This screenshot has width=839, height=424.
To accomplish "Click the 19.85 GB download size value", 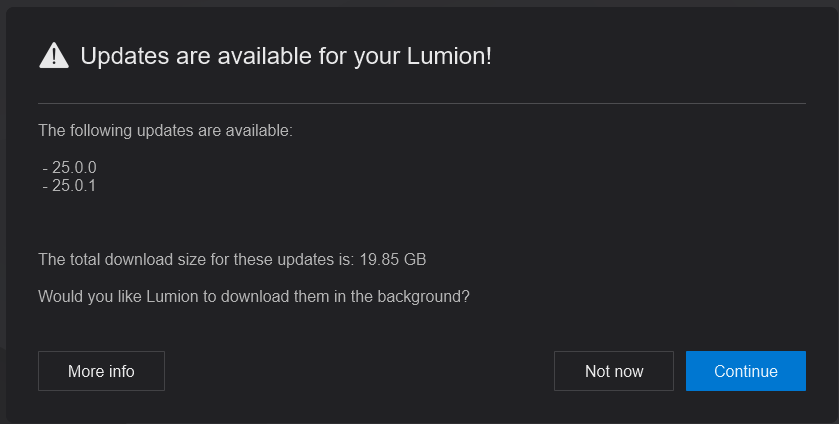I will click(393, 260).
